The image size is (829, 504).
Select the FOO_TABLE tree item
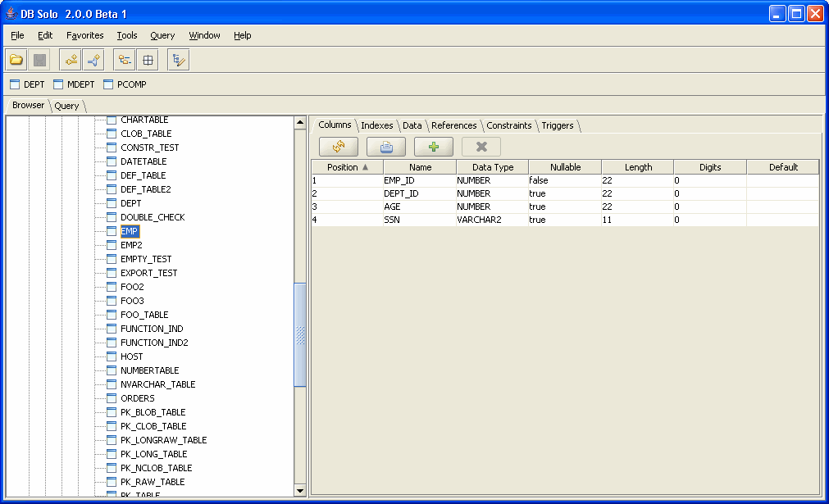[x=144, y=315]
